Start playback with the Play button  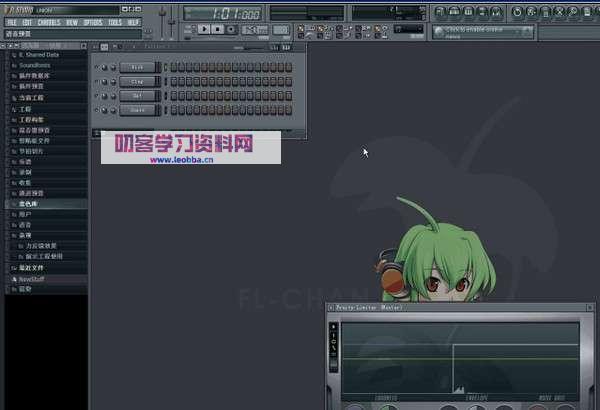coord(204,29)
